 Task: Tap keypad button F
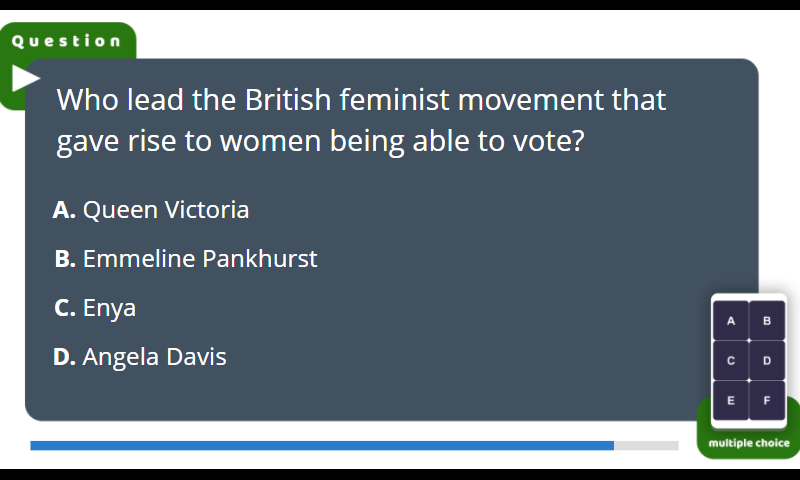tap(767, 400)
